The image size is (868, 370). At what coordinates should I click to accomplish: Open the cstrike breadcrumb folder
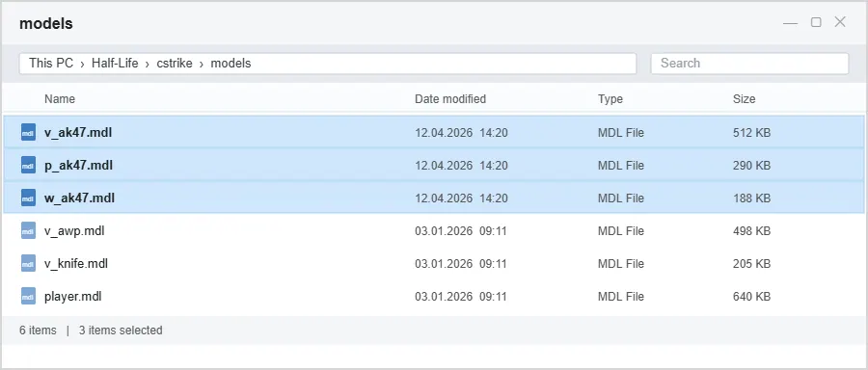click(175, 63)
